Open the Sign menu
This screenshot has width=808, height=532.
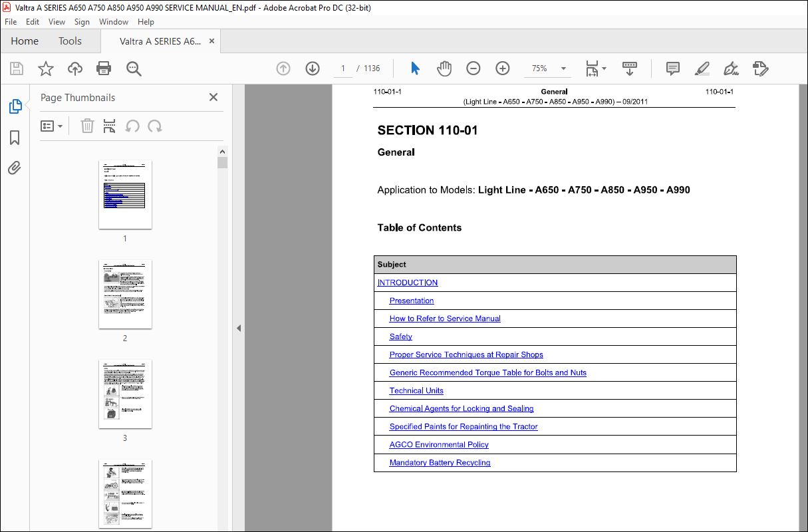tap(82, 22)
